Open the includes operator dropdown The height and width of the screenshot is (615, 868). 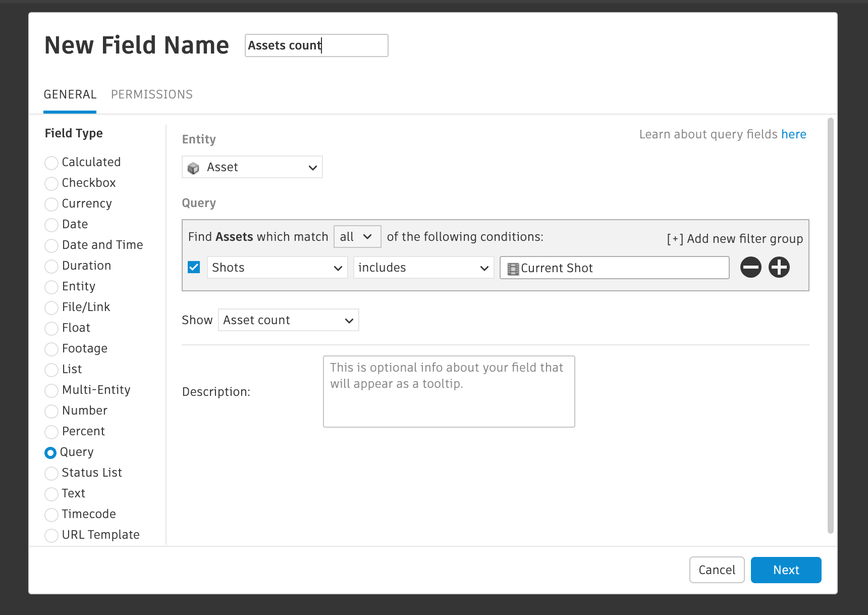point(423,268)
